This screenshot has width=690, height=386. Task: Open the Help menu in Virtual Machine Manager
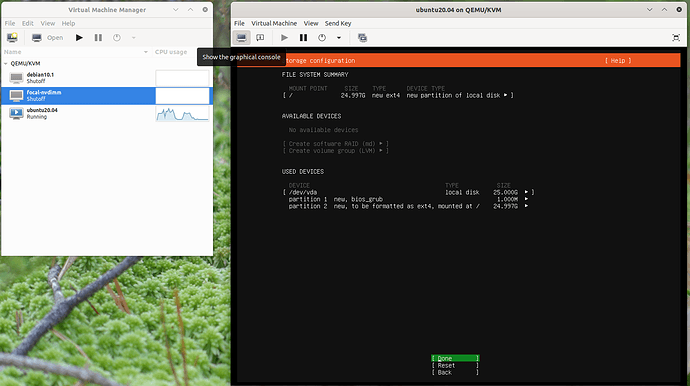point(68,23)
